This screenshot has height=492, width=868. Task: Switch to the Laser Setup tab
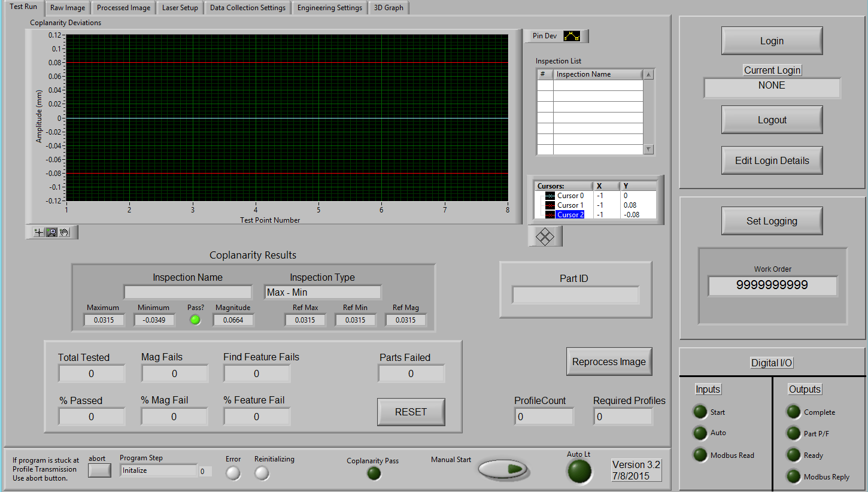(180, 8)
